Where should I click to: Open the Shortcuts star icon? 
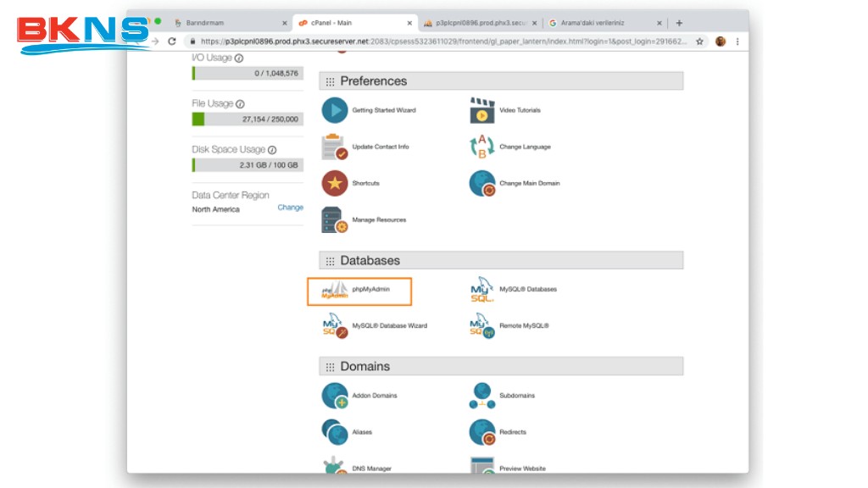point(335,184)
